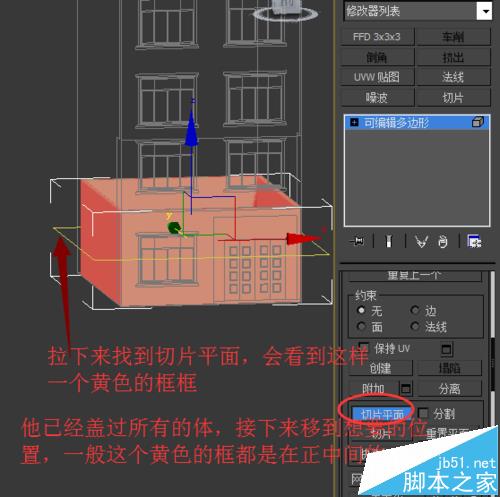Apply the 法线 normal modifier
Viewport: 500px width, 497px height.
453,77
